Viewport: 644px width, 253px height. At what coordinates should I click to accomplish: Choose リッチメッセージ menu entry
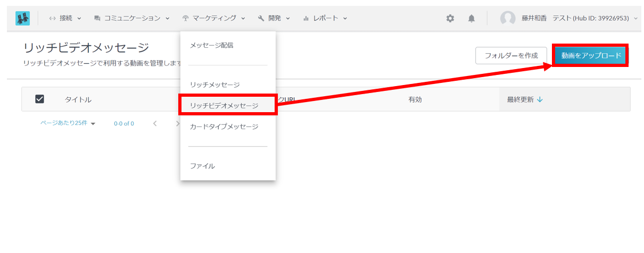click(214, 85)
